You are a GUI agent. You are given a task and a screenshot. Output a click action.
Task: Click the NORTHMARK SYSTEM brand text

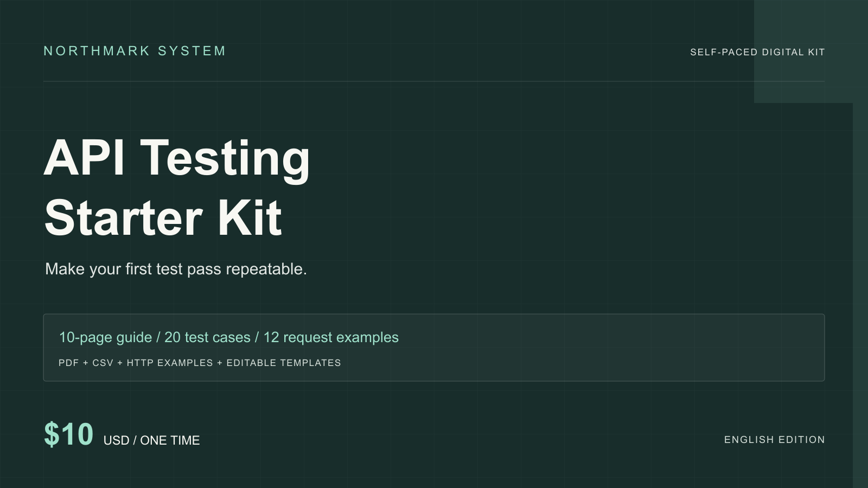point(135,51)
